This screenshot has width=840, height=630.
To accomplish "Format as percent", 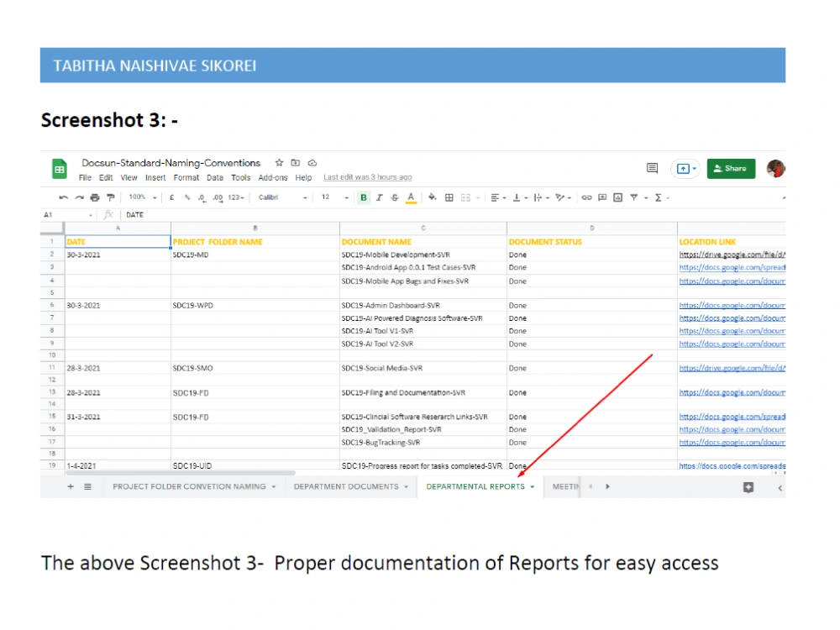I will point(187,197).
